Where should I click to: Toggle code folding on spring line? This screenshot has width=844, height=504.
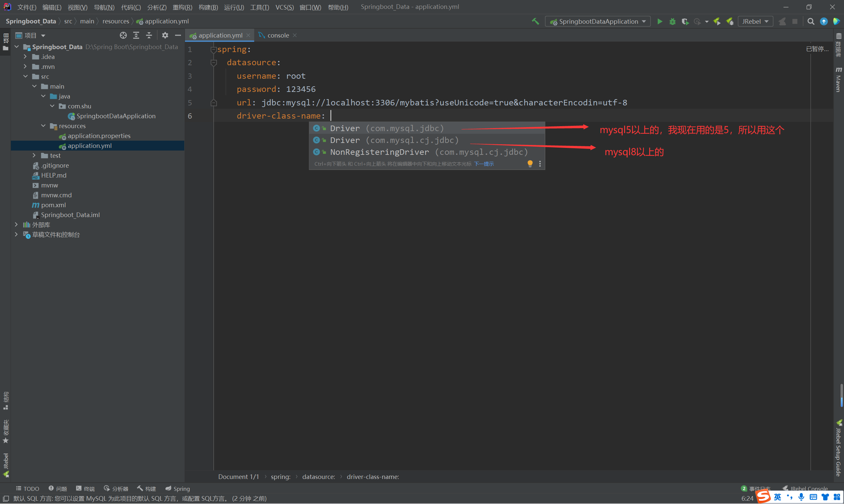(213, 50)
